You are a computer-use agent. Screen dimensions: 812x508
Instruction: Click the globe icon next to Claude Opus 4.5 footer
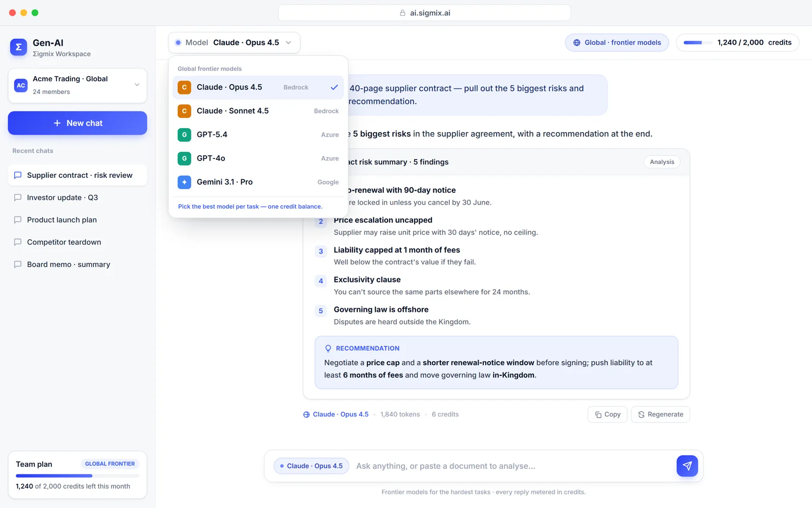point(307,415)
